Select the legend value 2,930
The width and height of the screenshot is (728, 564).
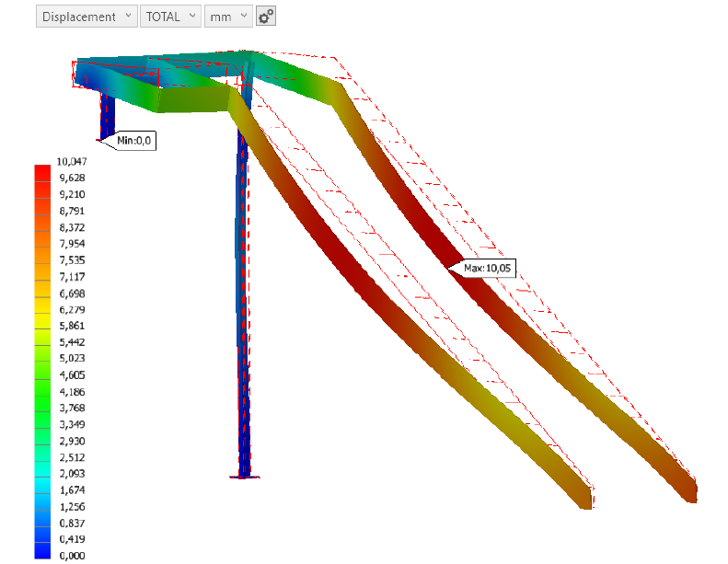[72, 441]
